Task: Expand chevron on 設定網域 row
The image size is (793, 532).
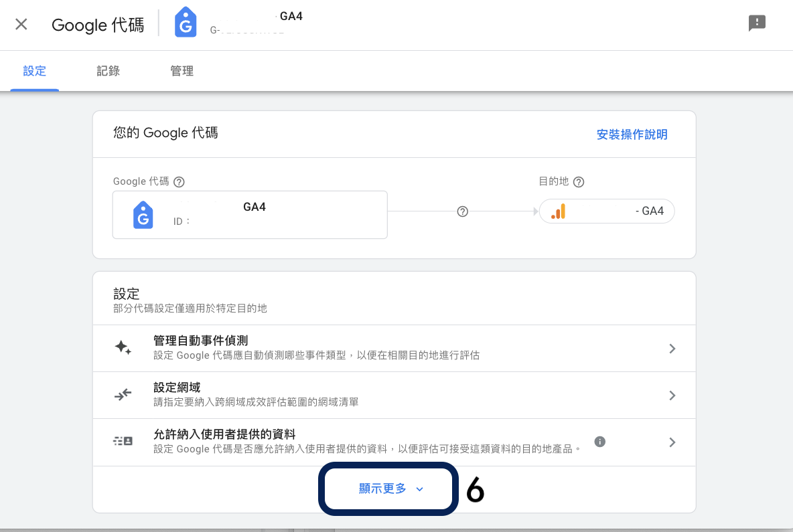Action: (672, 395)
